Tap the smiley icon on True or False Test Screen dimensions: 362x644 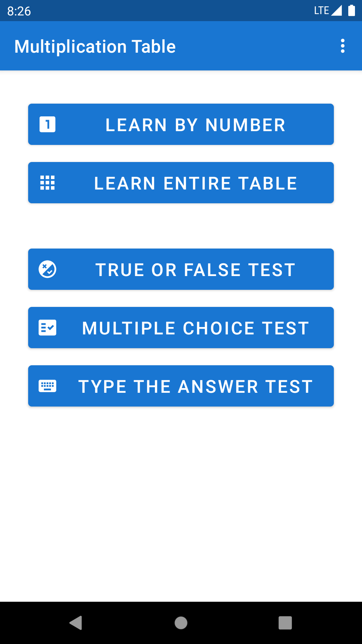click(x=48, y=269)
